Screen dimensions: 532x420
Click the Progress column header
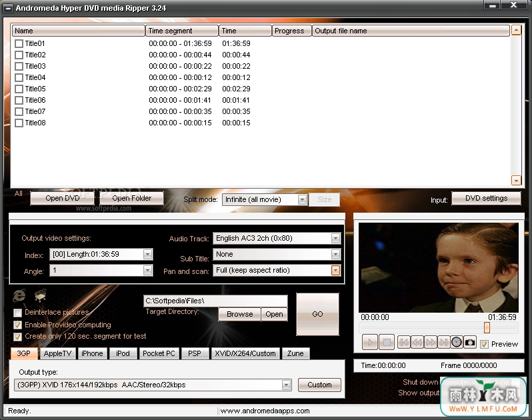[x=292, y=31]
